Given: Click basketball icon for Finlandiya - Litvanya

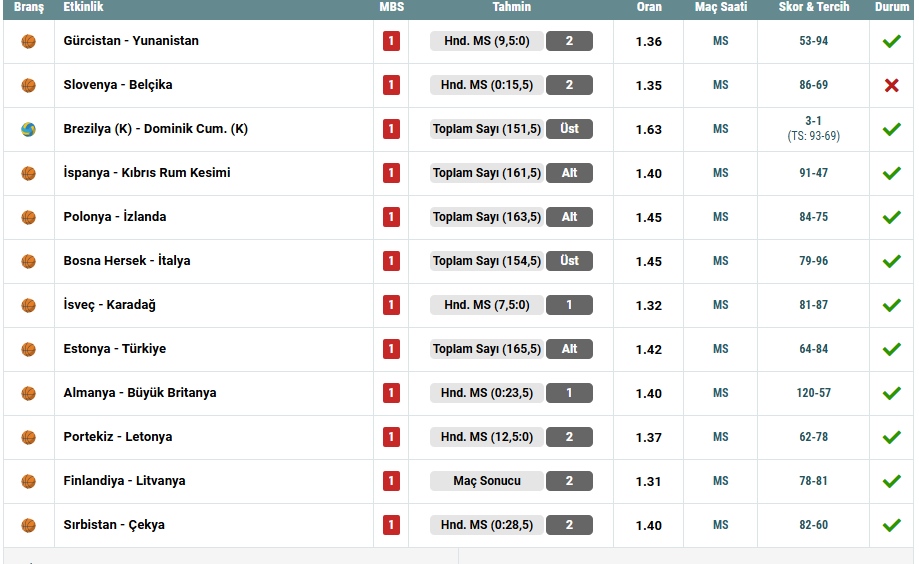Looking at the screenshot, I should (x=28, y=481).
